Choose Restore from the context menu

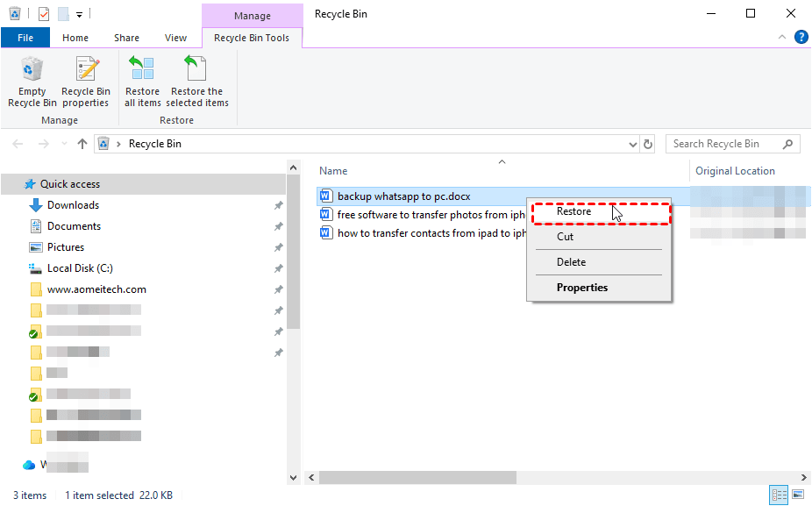point(573,211)
